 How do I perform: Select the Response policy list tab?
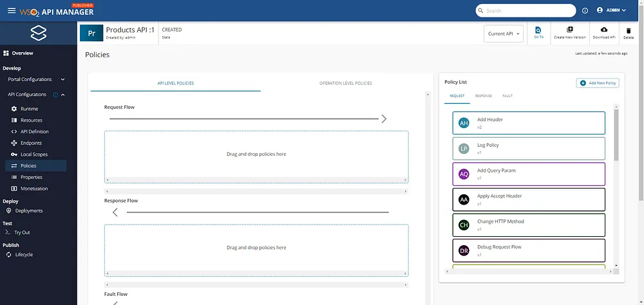coord(484,96)
